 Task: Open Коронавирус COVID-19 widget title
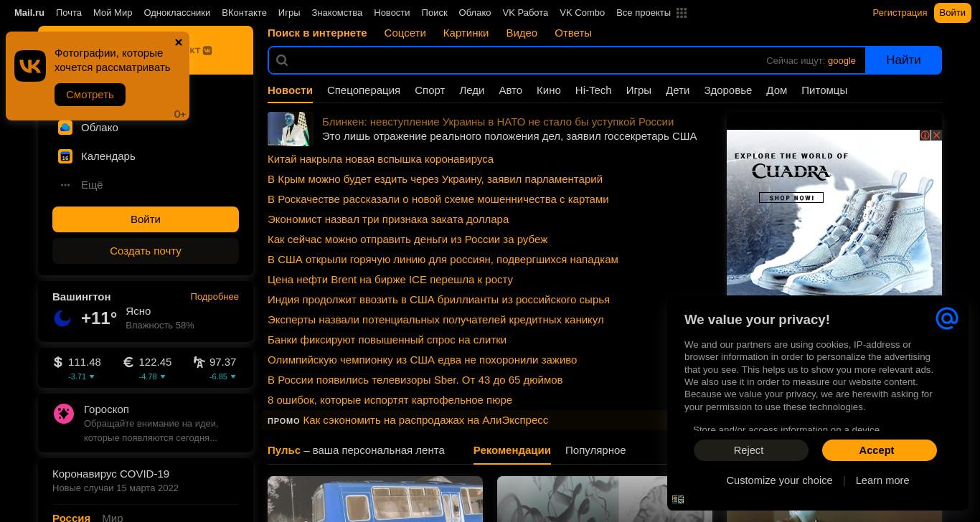pos(110,474)
